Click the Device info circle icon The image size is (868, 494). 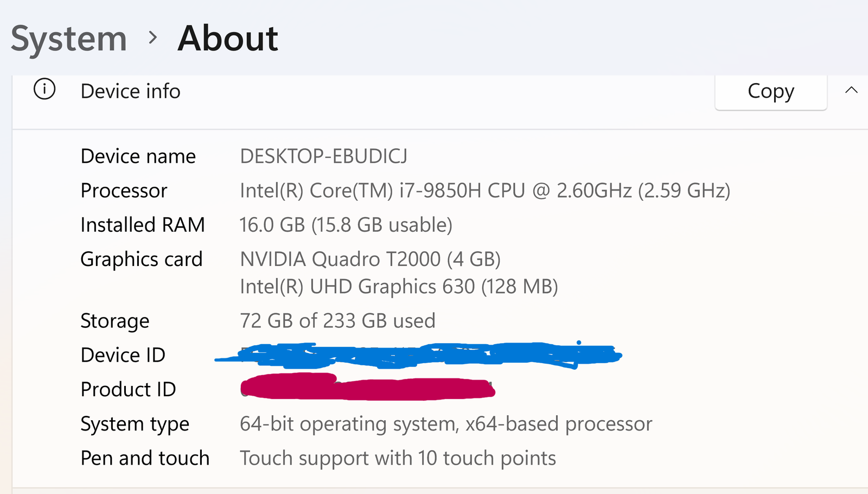click(x=44, y=89)
